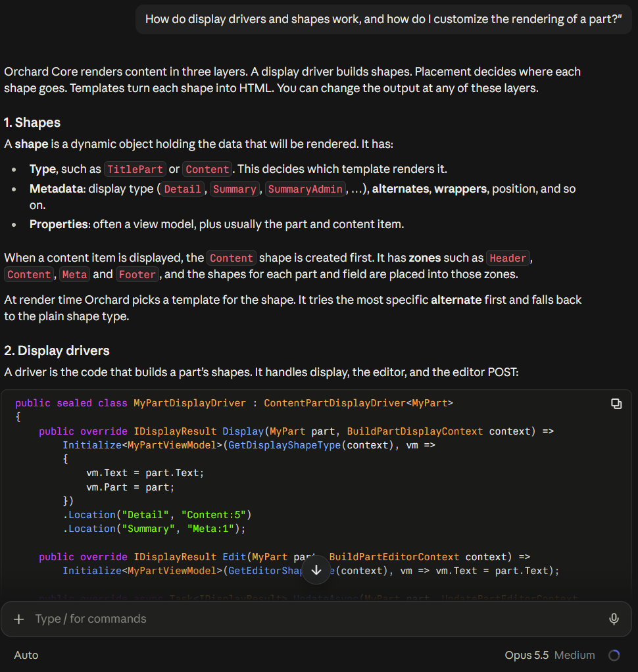Jump to latest with the down-arrow button
Viewport: 638px width, 672px height.
click(x=316, y=569)
